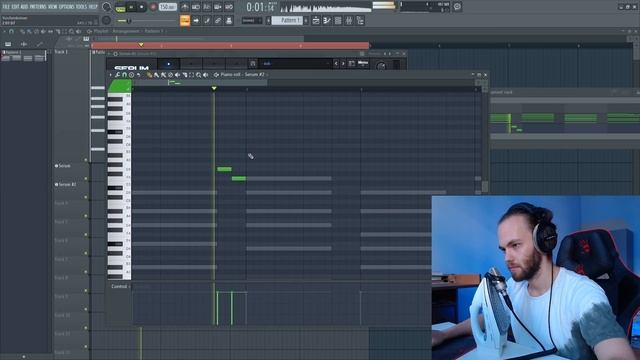Open Playlist options menu arrow
This screenshot has height=360, width=640.
coord(4,31)
